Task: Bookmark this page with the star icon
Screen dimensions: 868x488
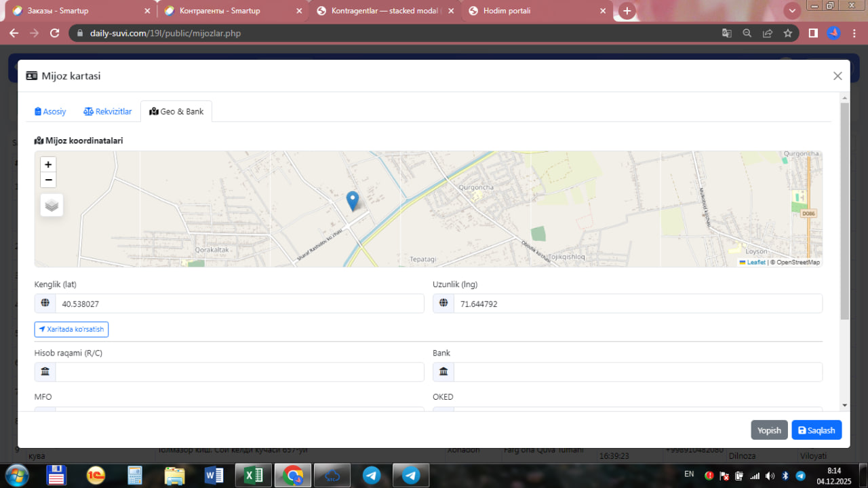Action: click(787, 33)
